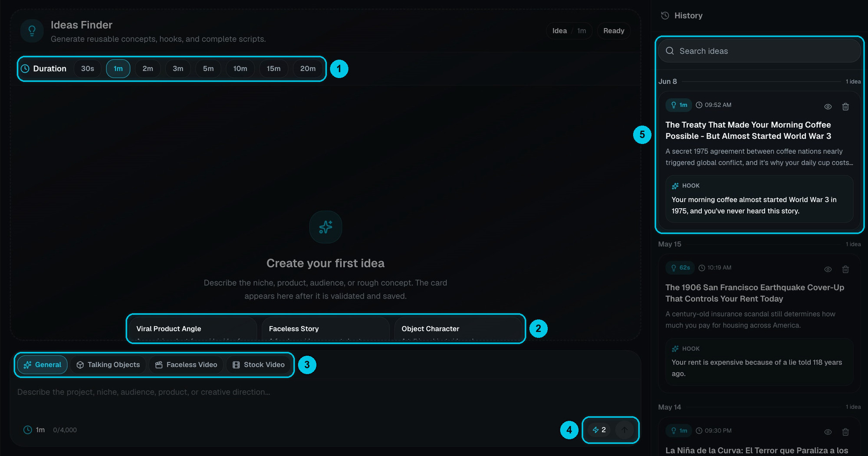
Task: Delete the Treaty coffee idea with trash icon
Action: [x=845, y=107]
